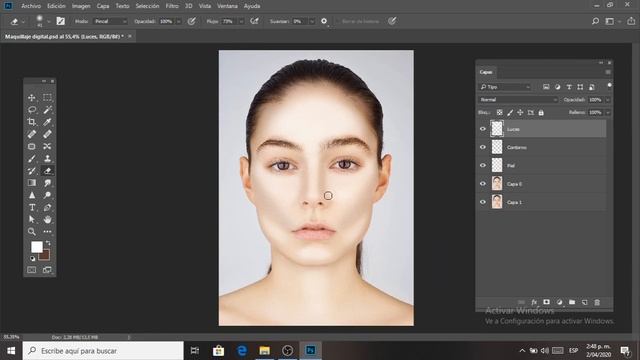Click the background brown color swatch

coord(45,256)
